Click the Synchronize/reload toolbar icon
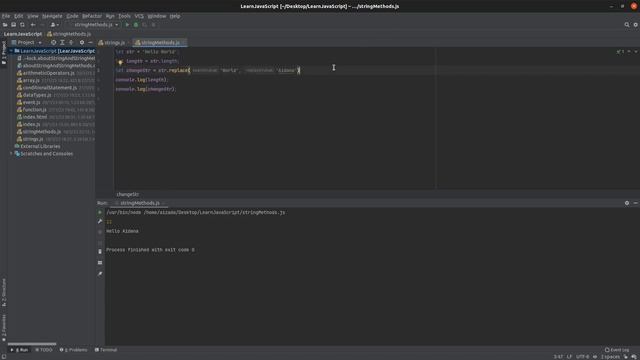The height and width of the screenshot is (360, 640). 22,25
